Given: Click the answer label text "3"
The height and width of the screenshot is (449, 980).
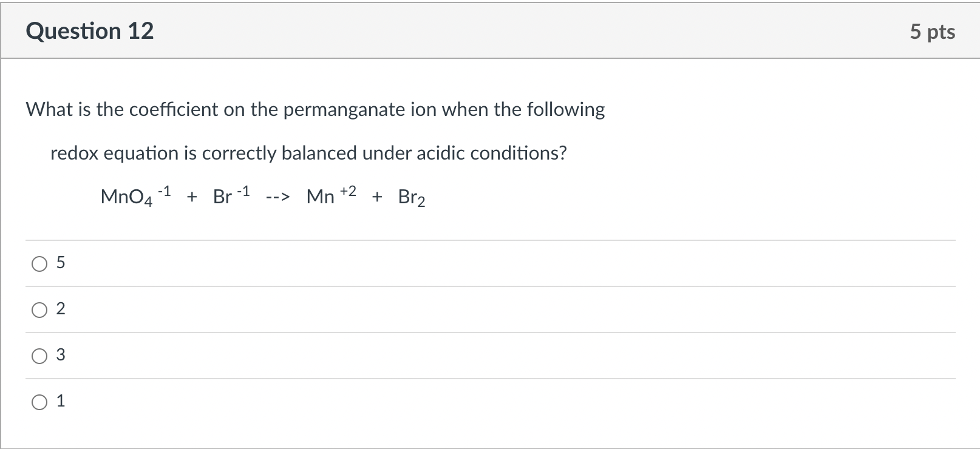Looking at the screenshot, I should pyautogui.click(x=60, y=355).
